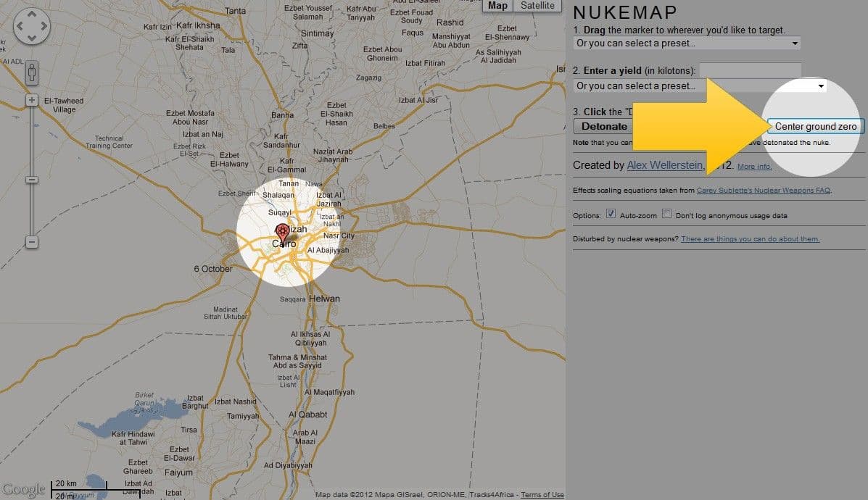Toggle the Auto-zoom checkbox
Screen dimensions: 868x500
click(611, 214)
